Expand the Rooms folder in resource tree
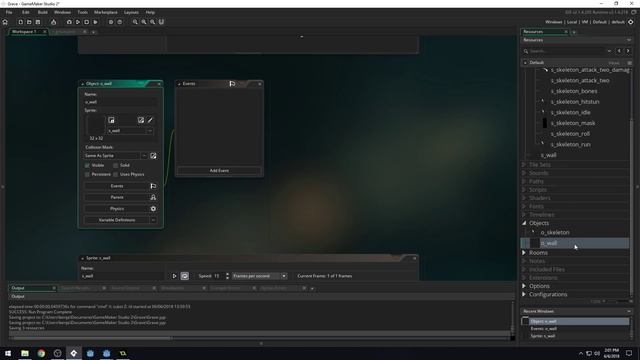The image size is (640, 360). tap(524, 253)
